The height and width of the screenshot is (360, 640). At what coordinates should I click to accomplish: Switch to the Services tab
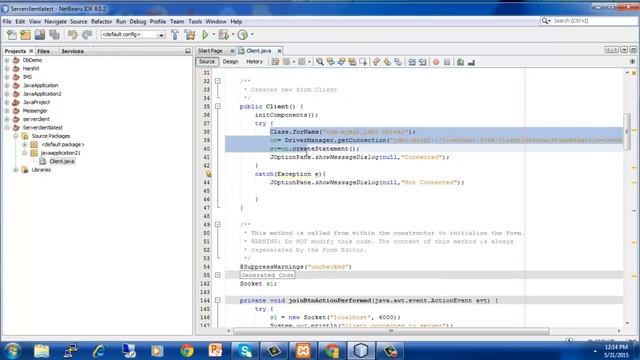[x=72, y=51]
